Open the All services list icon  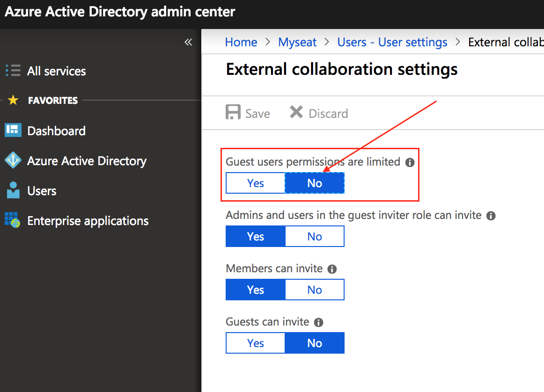13,70
